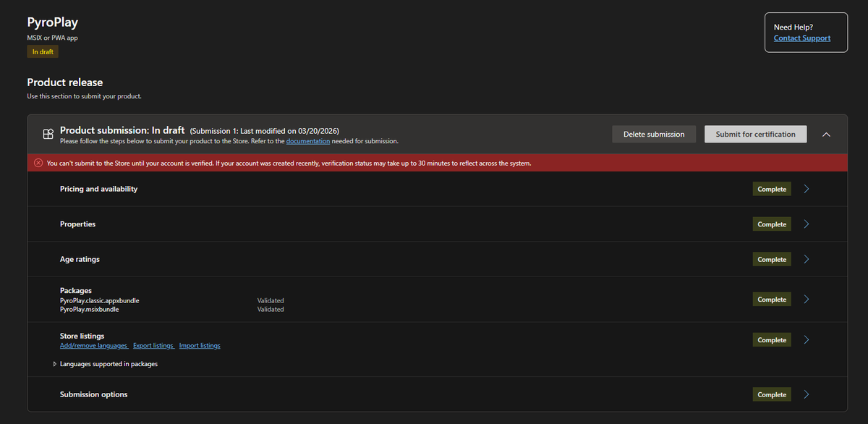Click the PyroPlay app title
Image resolution: width=868 pixels, height=424 pixels.
pos(53,22)
